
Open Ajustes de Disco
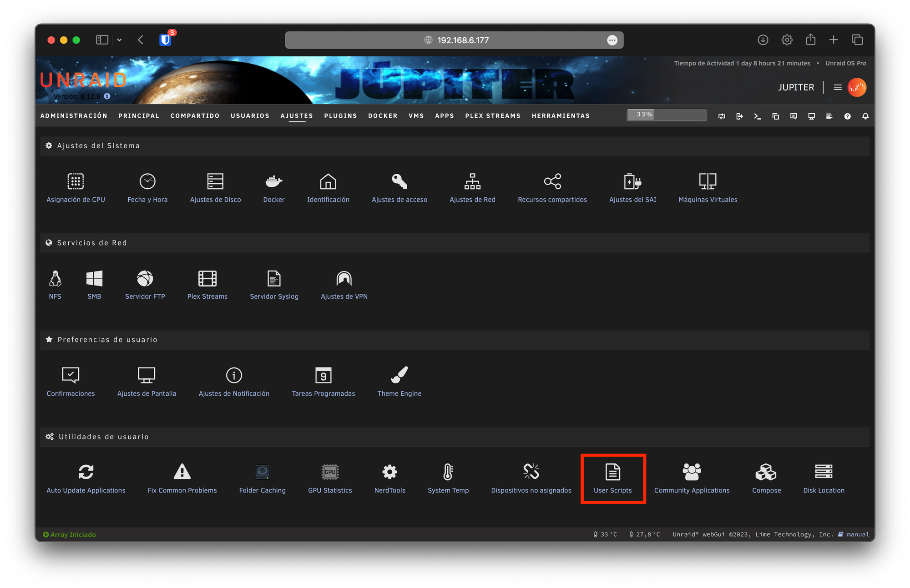coord(215,188)
